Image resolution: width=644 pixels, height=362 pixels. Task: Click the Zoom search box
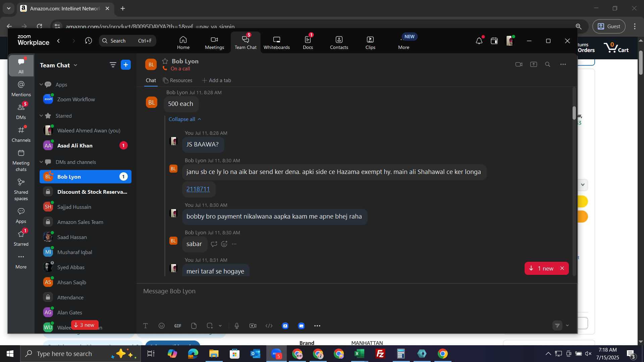point(127,41)
